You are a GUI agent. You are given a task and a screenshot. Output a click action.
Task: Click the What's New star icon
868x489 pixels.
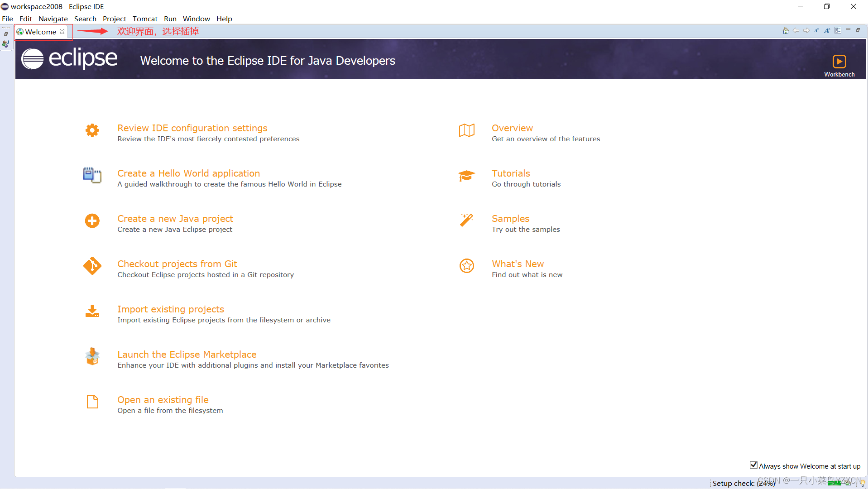[x=467, y=266]
